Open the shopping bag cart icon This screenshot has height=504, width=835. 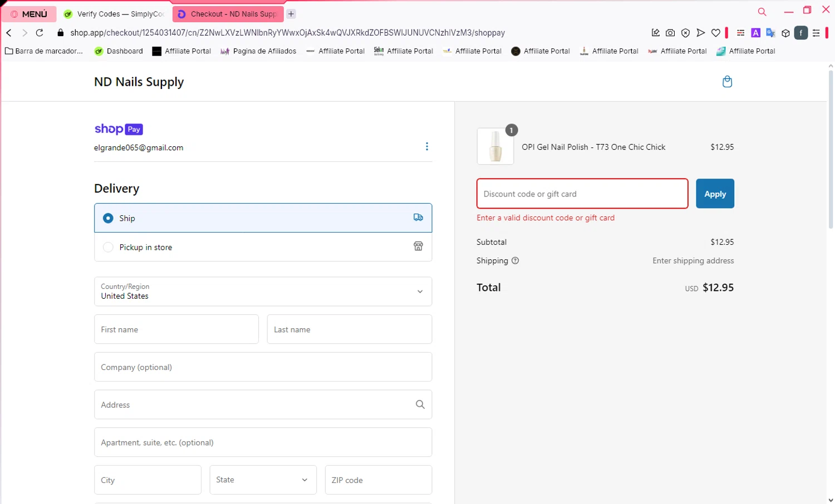coord(727,82)
